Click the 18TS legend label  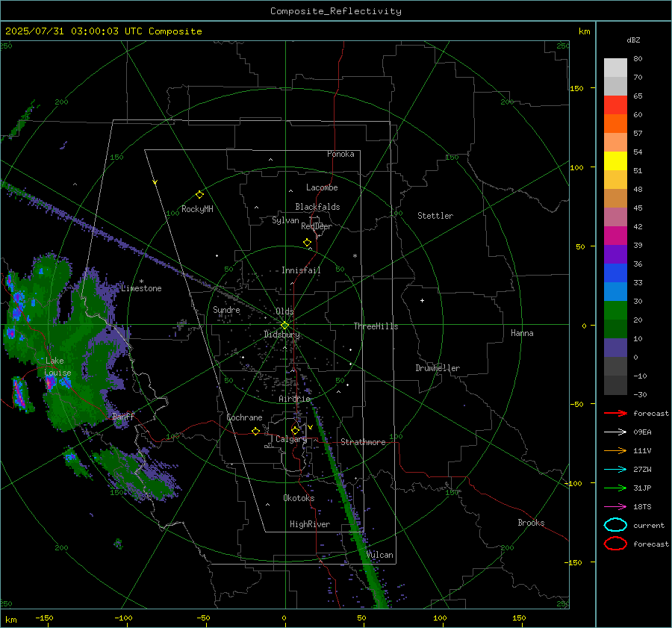(x=642, y=507)
